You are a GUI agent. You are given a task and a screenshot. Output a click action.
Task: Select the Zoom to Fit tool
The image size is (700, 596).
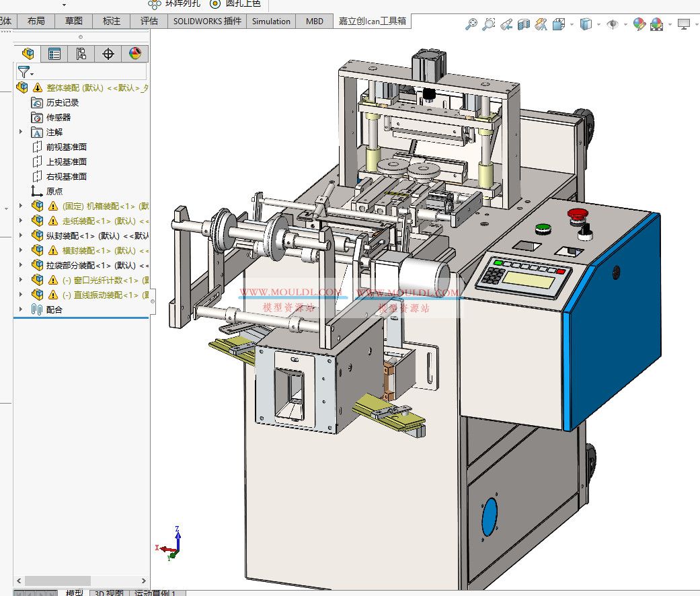pyautogui.click(x=471, y=24)
